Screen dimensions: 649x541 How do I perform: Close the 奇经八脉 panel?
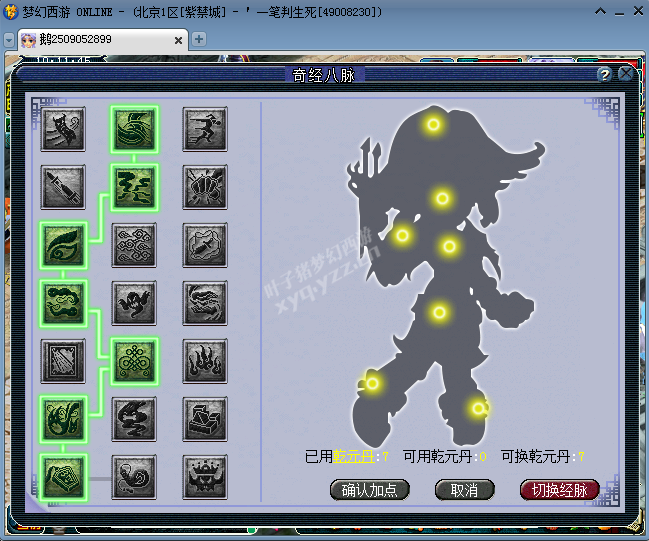click(x=626, y=74)
